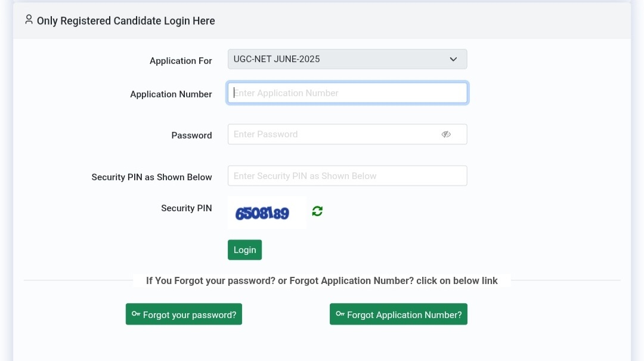644x361 pixels.
Task: Click the key icon on Forgot Application Number
Action: [x=340, y=314]
